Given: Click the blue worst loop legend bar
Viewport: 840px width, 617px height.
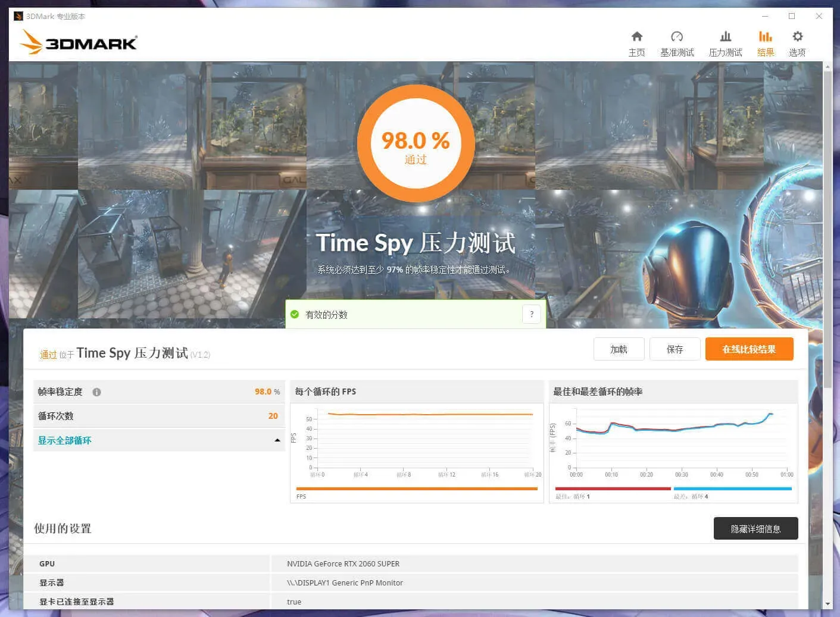Looking at the screenshot, I should click(732, 489).
